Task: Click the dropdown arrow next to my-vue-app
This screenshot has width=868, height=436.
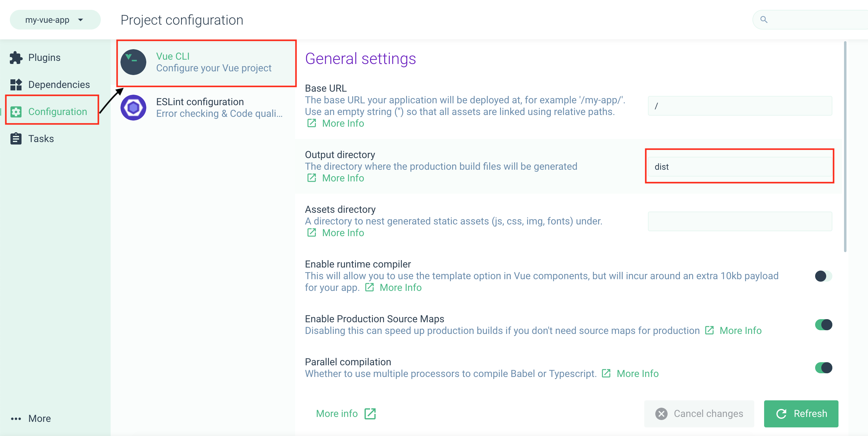Action: coord(81,20)
